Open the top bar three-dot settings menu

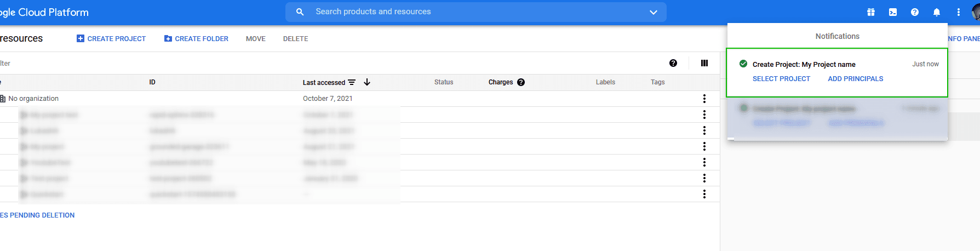959,12
